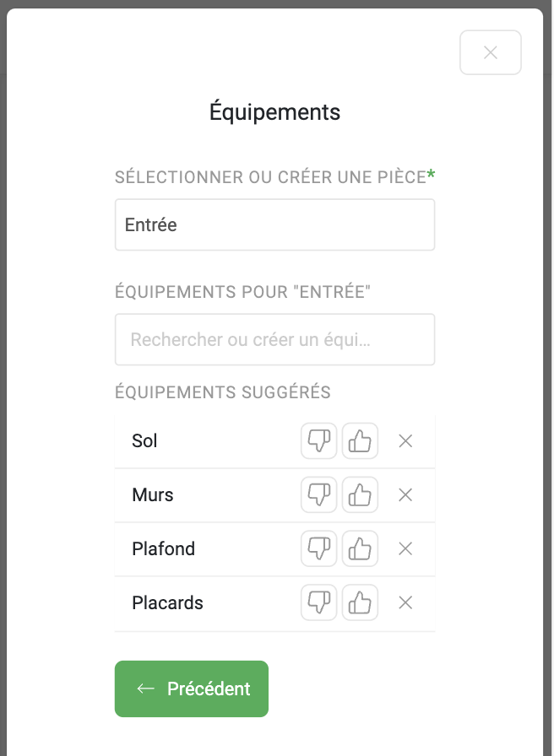The height and width of the screenshot is (756, 554).
Task: Go back with the Précédent button
Action: (192, 688)
